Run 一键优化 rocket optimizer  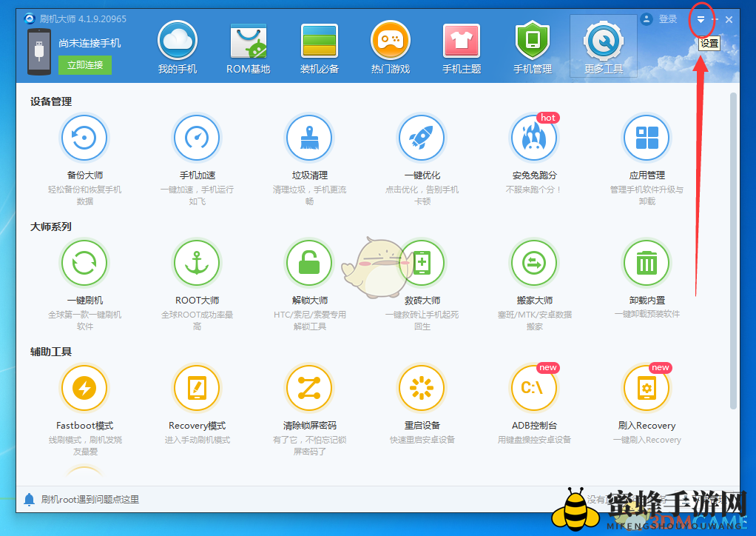(422, 138)
